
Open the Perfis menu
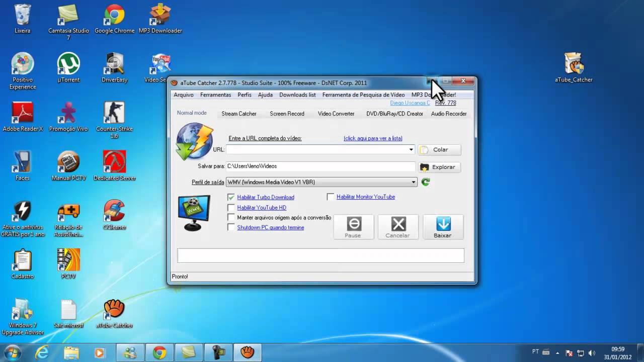(x=245, y=95)
